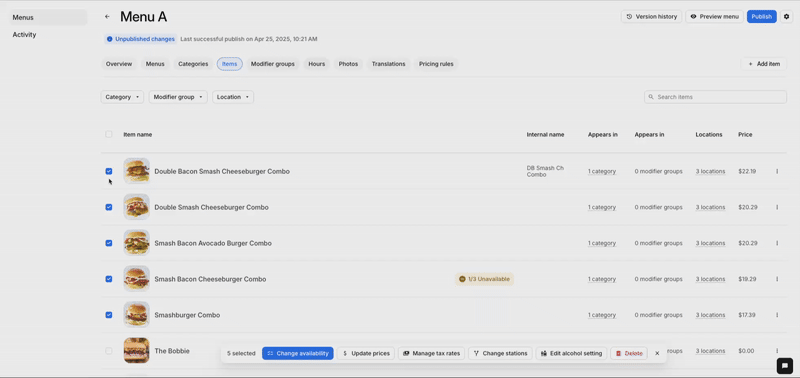Open the chat widget icon at bottom right
This screenshot has width=800, height=378.
[x=784, y=365]
